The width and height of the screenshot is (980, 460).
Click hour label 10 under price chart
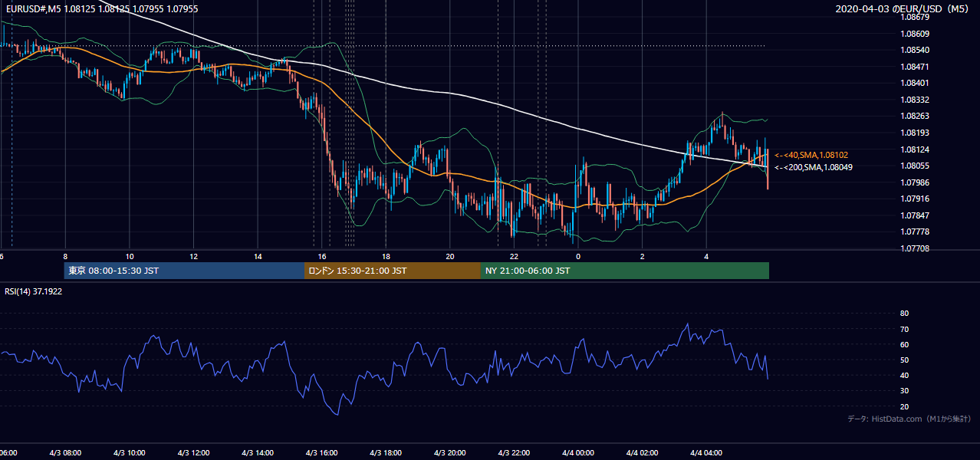(x=130, y=257)
